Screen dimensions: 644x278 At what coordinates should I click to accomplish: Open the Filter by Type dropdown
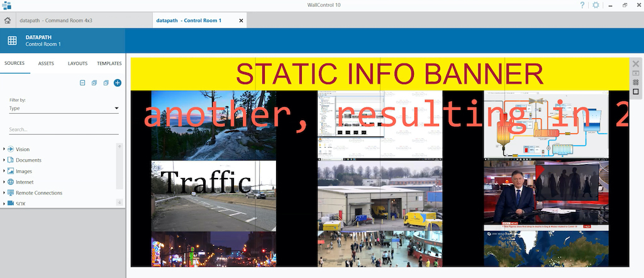click(64, 108)
